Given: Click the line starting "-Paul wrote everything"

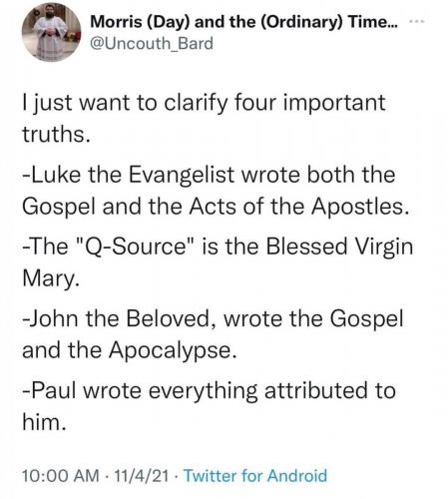Looking at the screenshot, I should (x=210, y=390).
